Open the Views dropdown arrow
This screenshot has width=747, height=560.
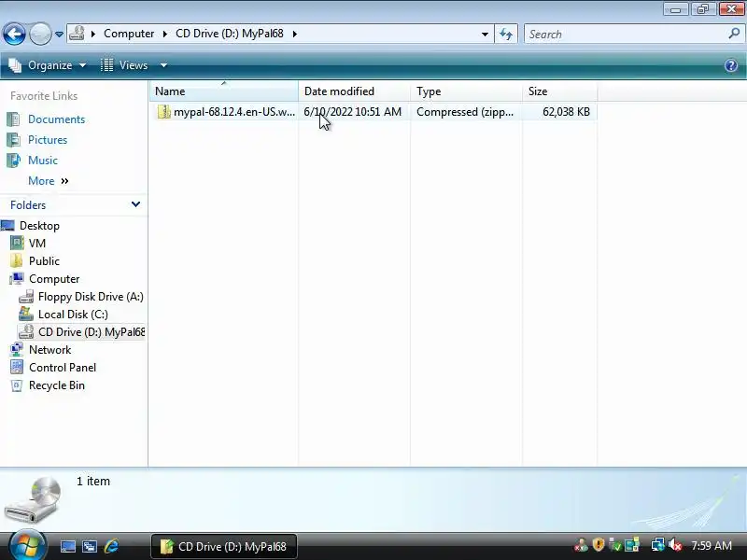(x=163, y=65)
